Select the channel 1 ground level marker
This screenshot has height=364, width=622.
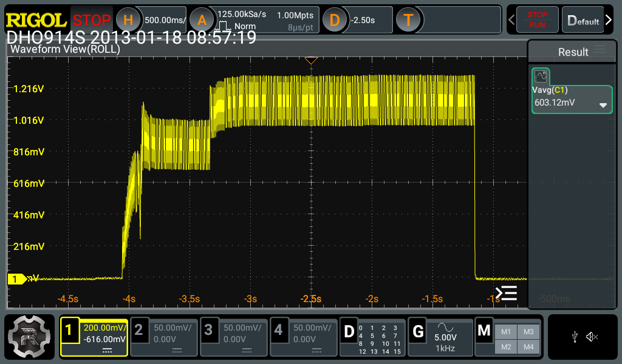pos(18,279)
